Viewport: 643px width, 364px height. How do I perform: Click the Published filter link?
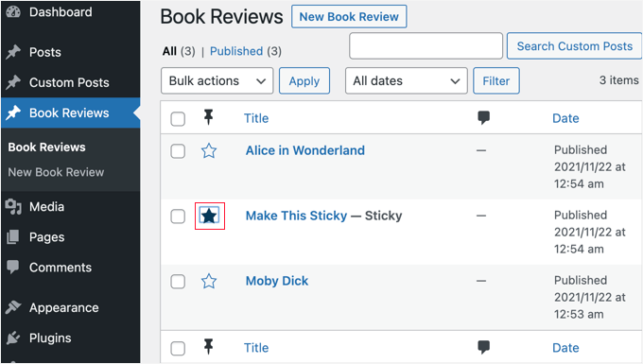(236, 51)
